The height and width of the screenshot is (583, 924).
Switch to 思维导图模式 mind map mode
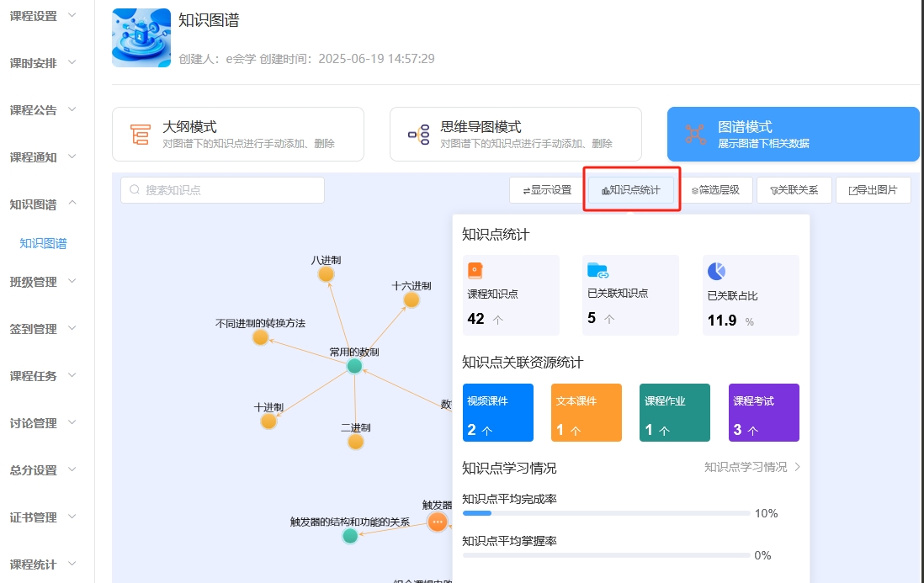[x=515, y=134]
